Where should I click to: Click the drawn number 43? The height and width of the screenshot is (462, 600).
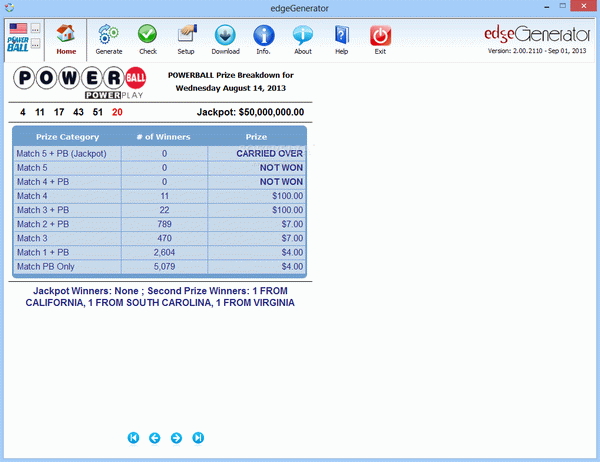(x=78, y=112)
